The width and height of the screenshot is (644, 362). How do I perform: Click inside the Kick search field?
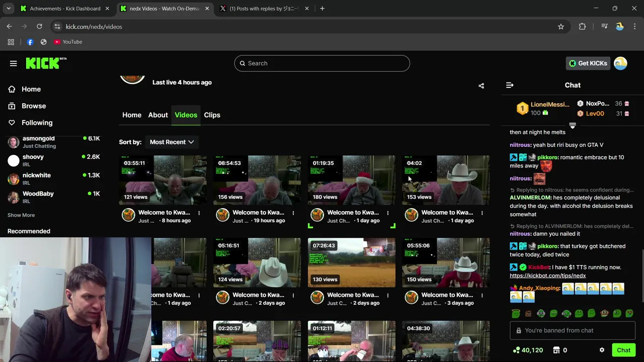(322, 63)
